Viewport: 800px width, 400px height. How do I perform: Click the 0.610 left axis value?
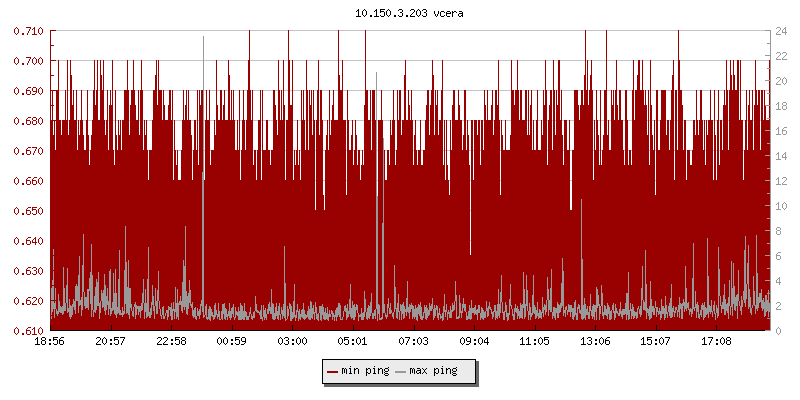pos(28,331)
